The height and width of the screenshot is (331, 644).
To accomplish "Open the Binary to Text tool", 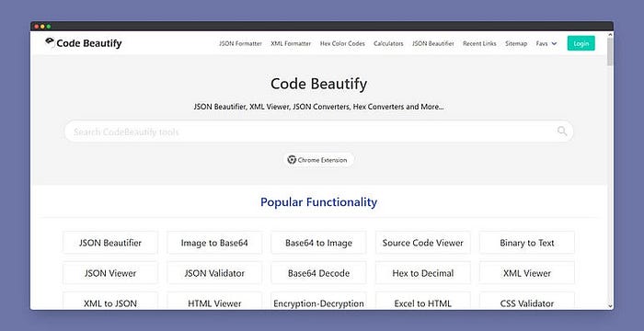I will pyautogui.click(x=527, y=243).
